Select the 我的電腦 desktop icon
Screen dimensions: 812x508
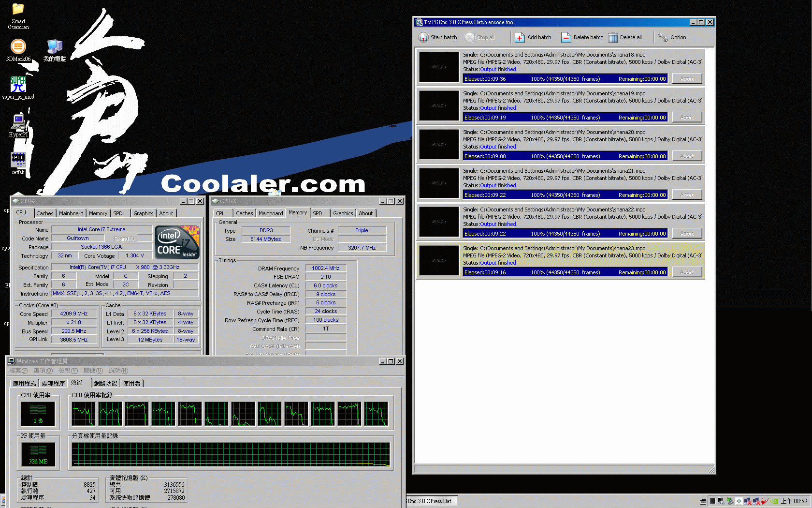pos(55,46)
